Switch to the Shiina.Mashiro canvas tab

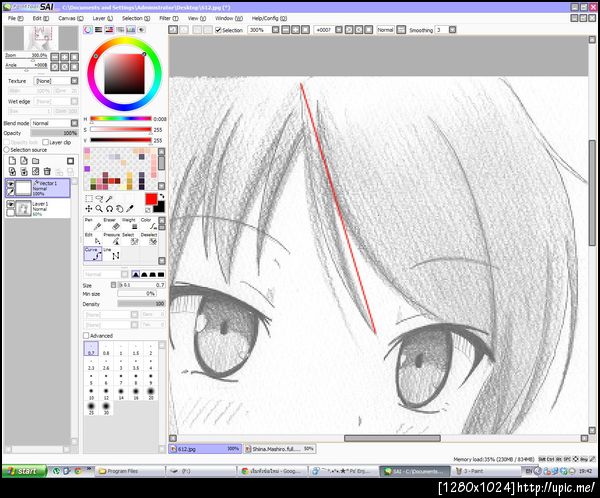280,449
